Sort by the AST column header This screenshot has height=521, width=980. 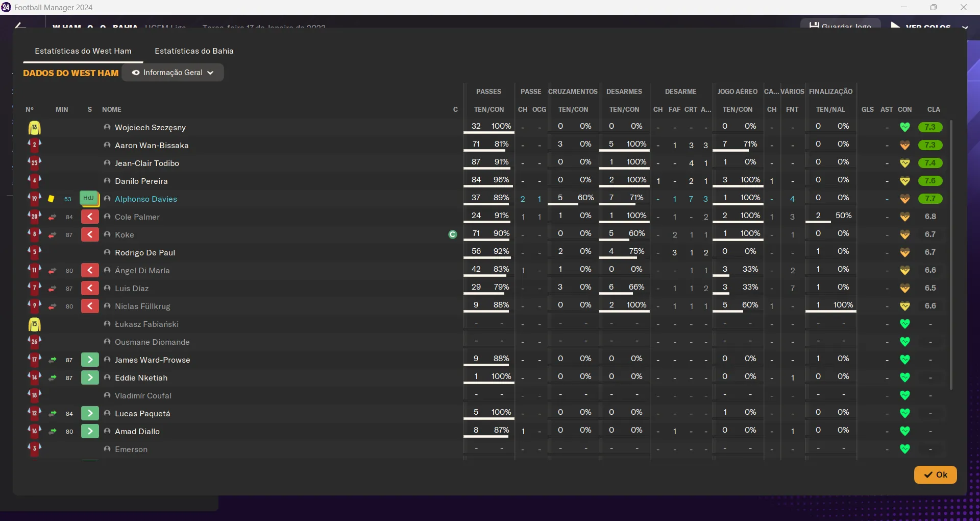[x=887, y=109]
